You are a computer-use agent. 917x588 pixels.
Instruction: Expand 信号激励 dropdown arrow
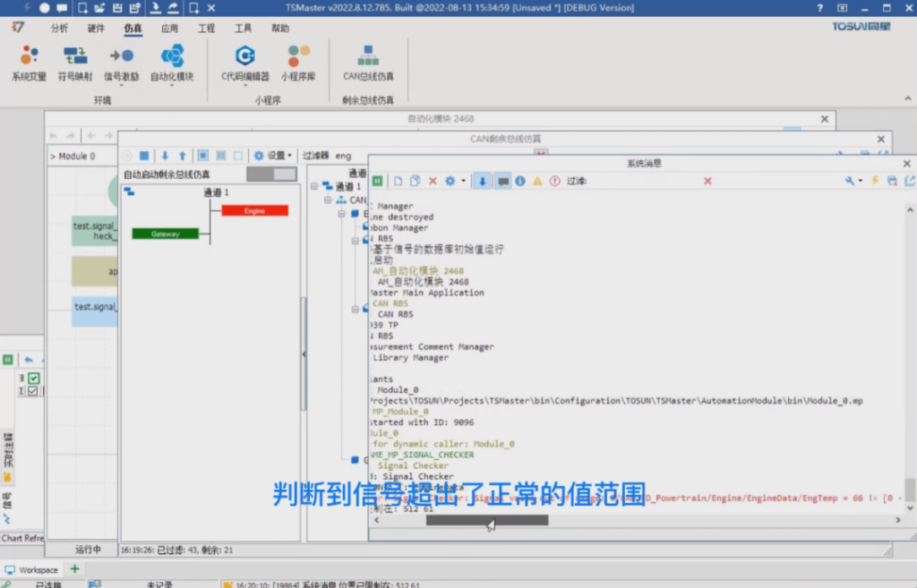122,86
